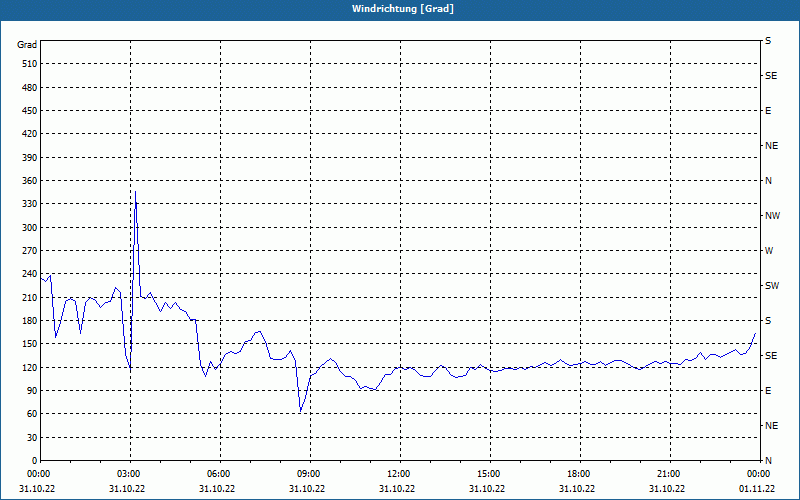The width and height of the screenshot is (800, 500).
Task: Select the "510" value on the left axis
Action: 30,64
